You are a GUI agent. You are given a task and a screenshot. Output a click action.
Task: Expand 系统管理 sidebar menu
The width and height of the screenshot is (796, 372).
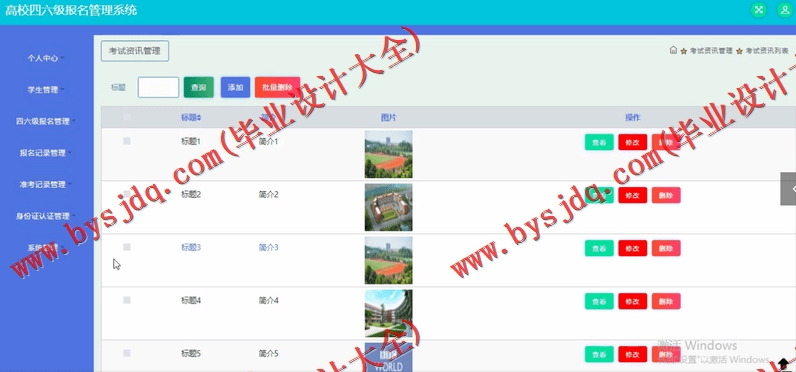click(46, 248)
